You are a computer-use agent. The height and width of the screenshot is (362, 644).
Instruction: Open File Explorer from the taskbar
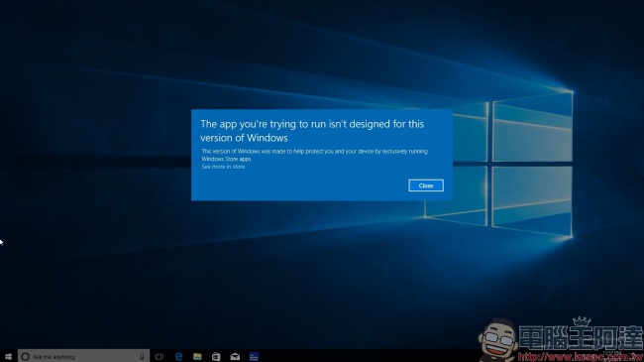197,357
